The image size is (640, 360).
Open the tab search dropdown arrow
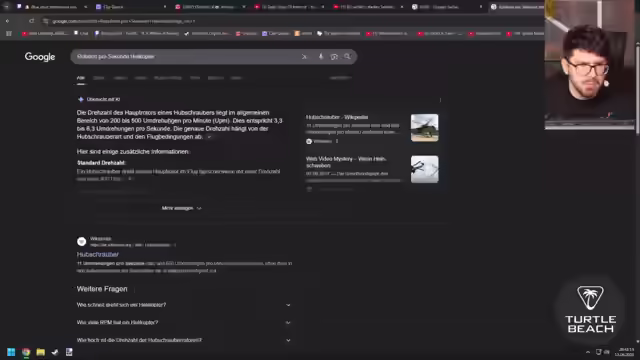[x=6, y=7]
